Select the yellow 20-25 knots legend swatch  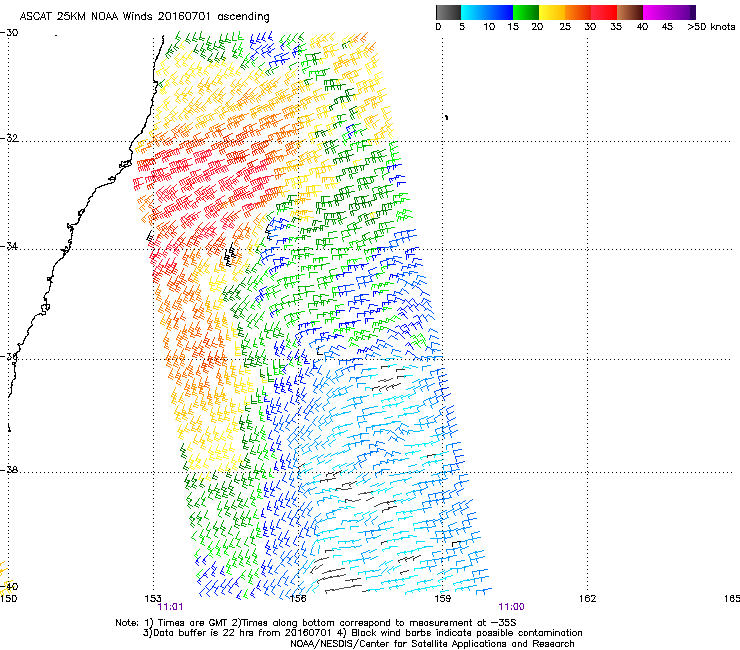pyautogui.click(x=552, y=12)
